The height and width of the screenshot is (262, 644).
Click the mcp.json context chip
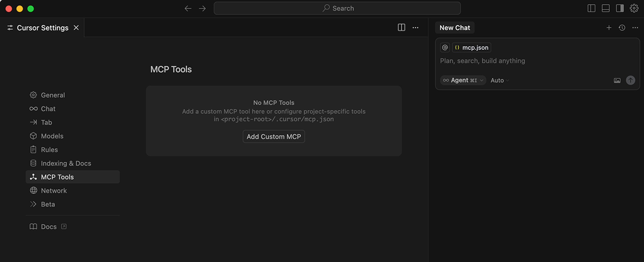tap(472, 47)
